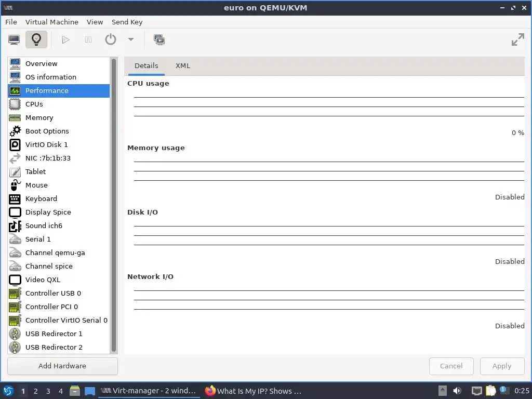Click the clock showing 0:25
Image resolution: width=532 pixels, height=399 pixels.
point(522,391)
